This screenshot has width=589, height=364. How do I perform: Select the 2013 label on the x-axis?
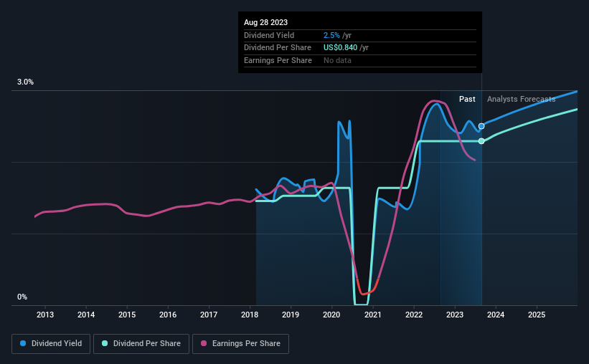coord(45,315)
